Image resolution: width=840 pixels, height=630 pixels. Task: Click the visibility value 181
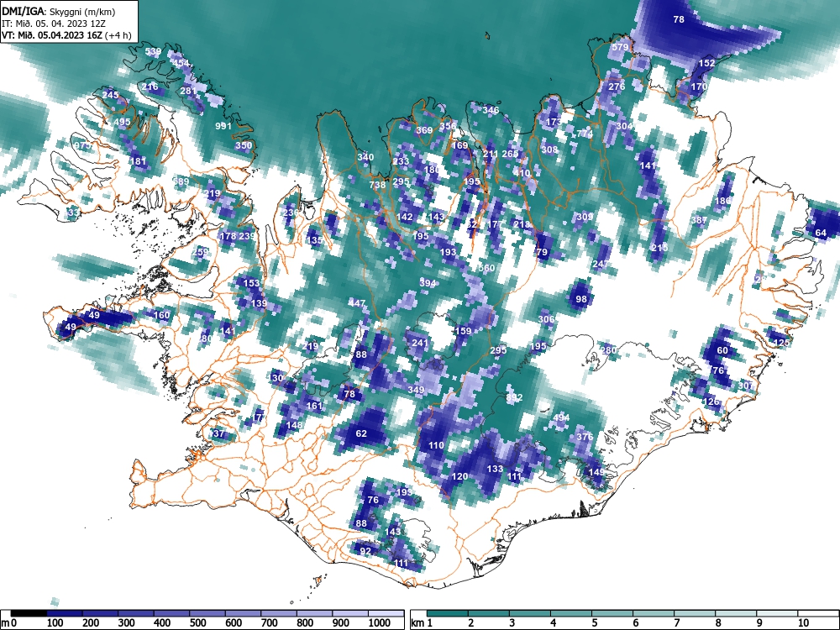click(x=138, y=160)
